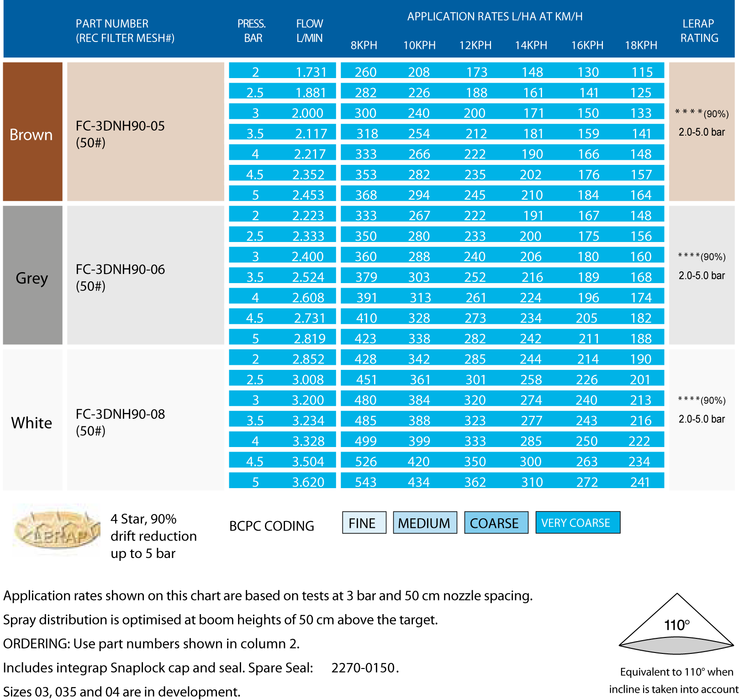
Task: Click the FLOW L/MIN column header
Action: (309, 31)
